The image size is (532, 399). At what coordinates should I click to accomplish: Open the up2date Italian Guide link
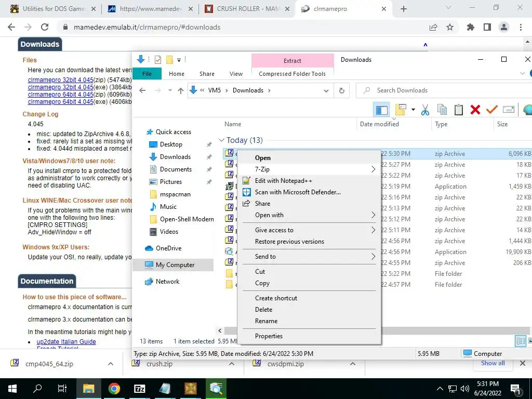click(66, 342)
